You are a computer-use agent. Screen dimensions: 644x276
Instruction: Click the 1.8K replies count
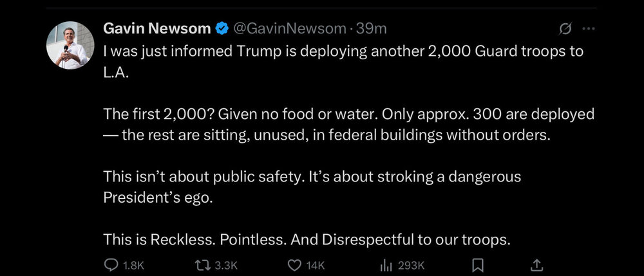[x=133, y=265]
